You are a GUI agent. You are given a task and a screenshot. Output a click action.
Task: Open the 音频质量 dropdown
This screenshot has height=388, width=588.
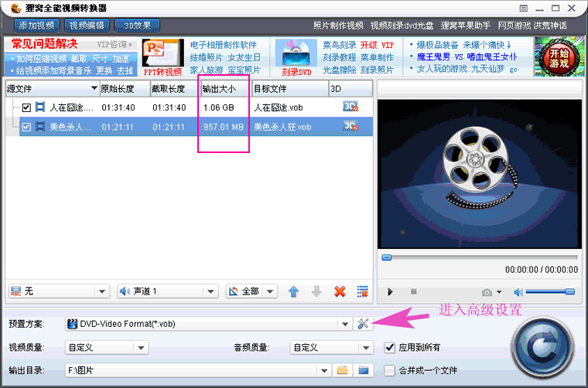[332, 347]
